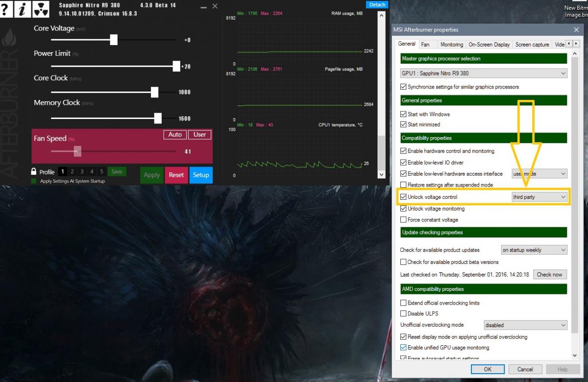Click the Core Clock slider handle
The image size is (588, 382).
point(155,92)
